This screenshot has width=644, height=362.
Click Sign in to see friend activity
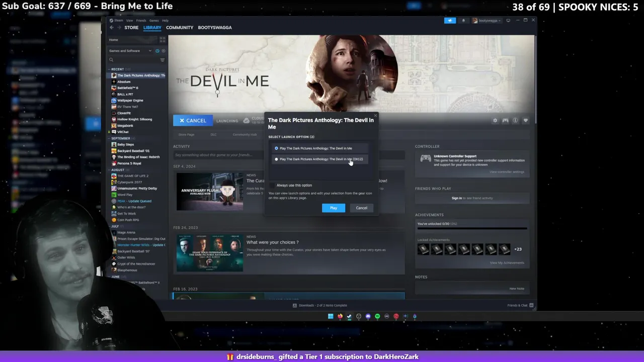(471, 198)
